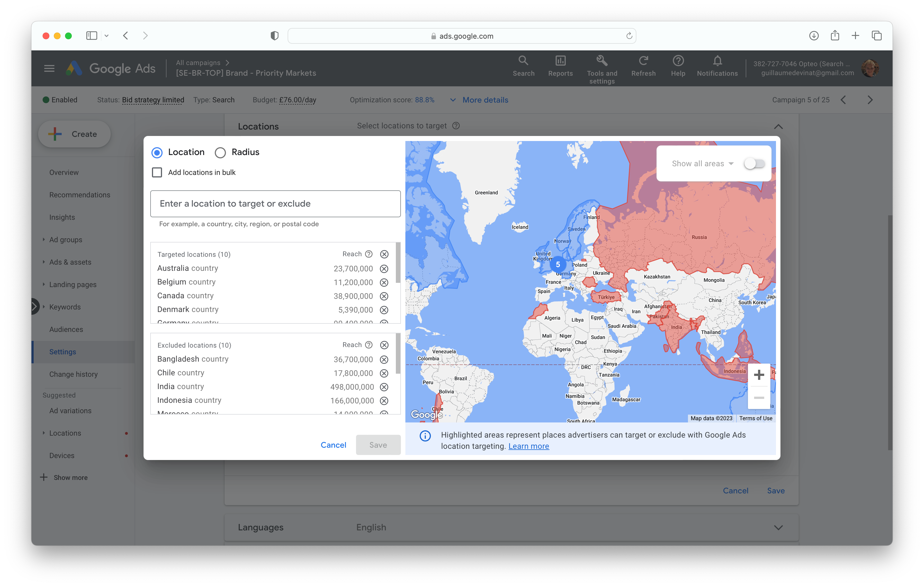Click Cancel in the location dialog

point(333,445)
